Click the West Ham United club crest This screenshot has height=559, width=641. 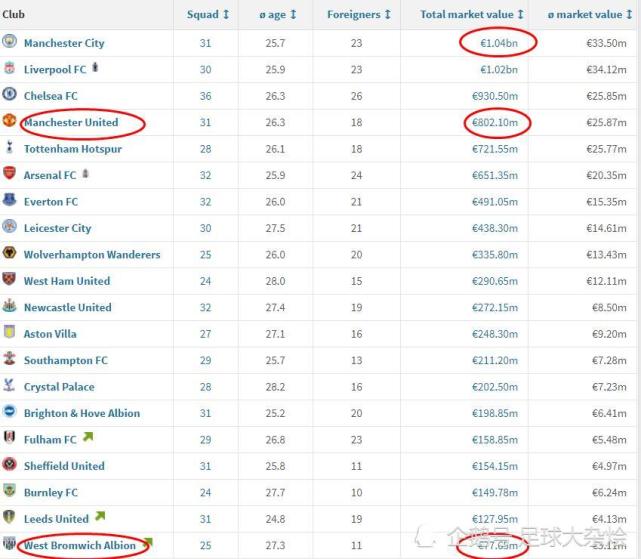pyautogui.click(x=9, y=279)
